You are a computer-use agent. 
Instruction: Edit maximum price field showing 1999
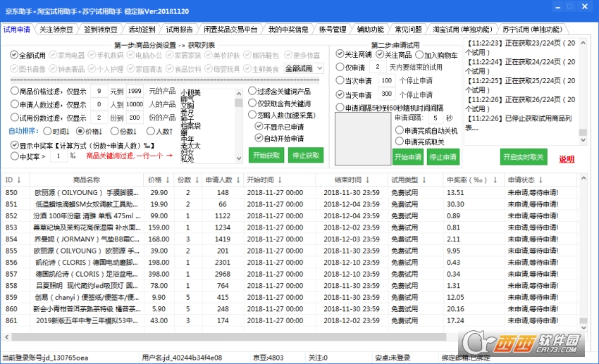click(135, 92)
